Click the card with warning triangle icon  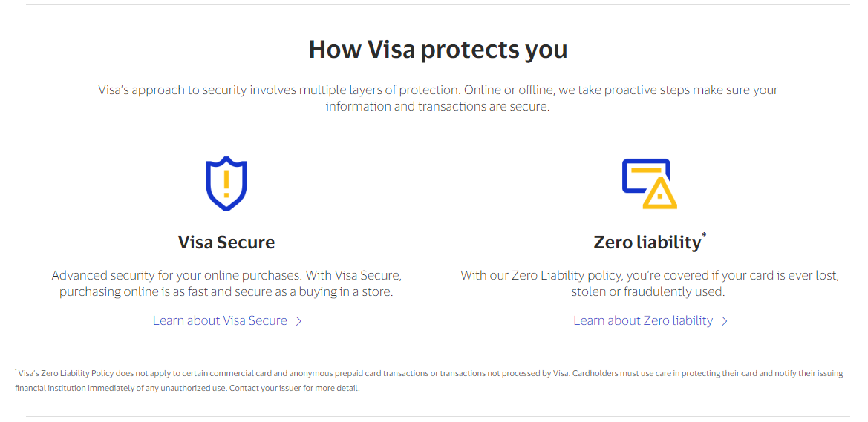[650, 184]
